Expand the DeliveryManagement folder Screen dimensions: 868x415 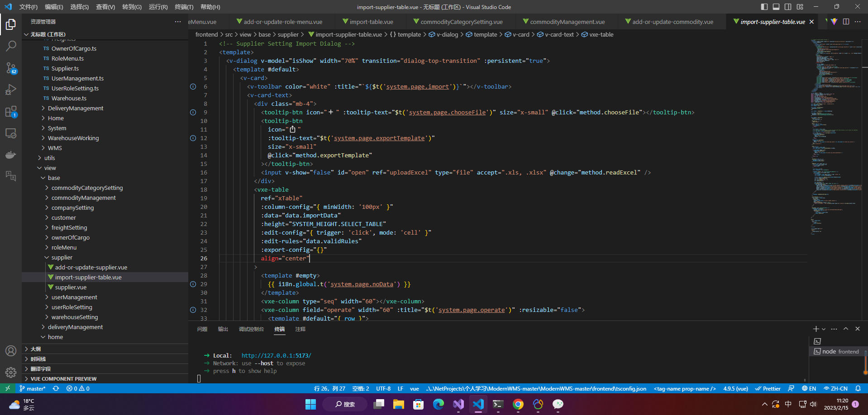tap(105, 108)
